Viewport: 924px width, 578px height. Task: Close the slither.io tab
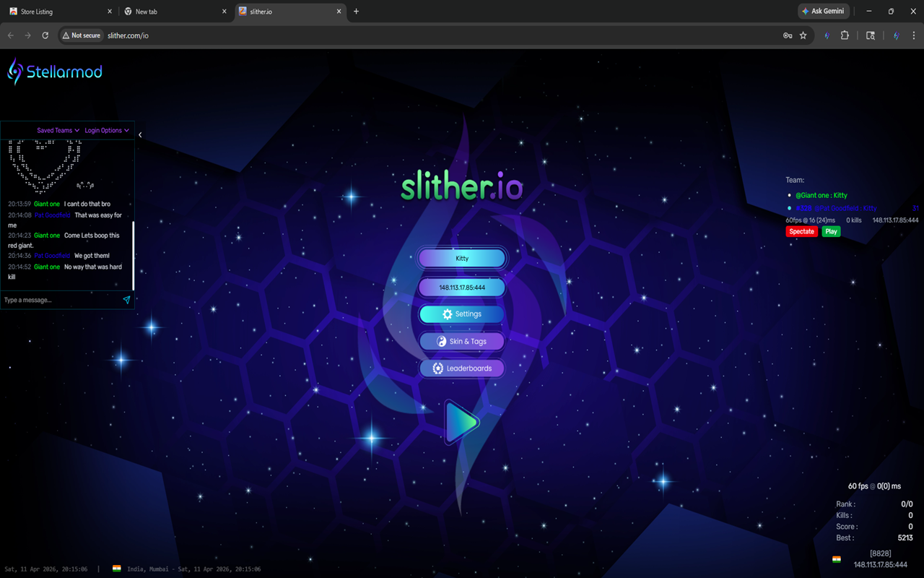(339, 12)
